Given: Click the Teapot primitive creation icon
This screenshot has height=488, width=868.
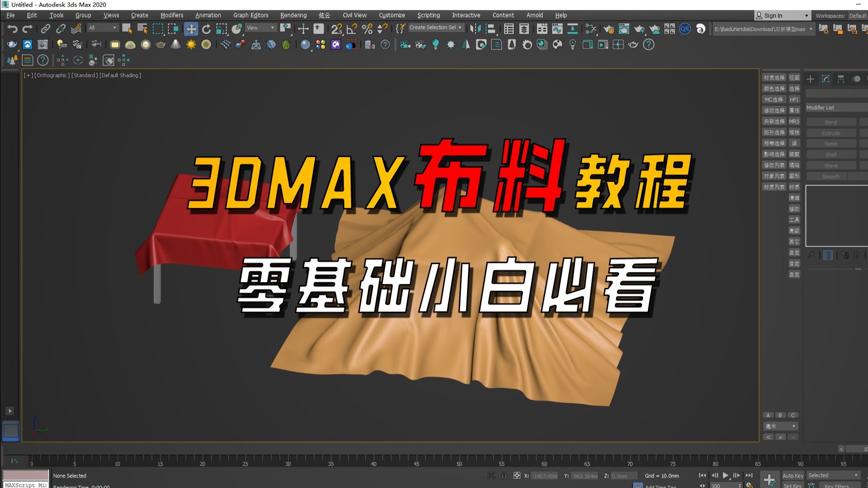Looking at the screenshot, I should (161, 45).
